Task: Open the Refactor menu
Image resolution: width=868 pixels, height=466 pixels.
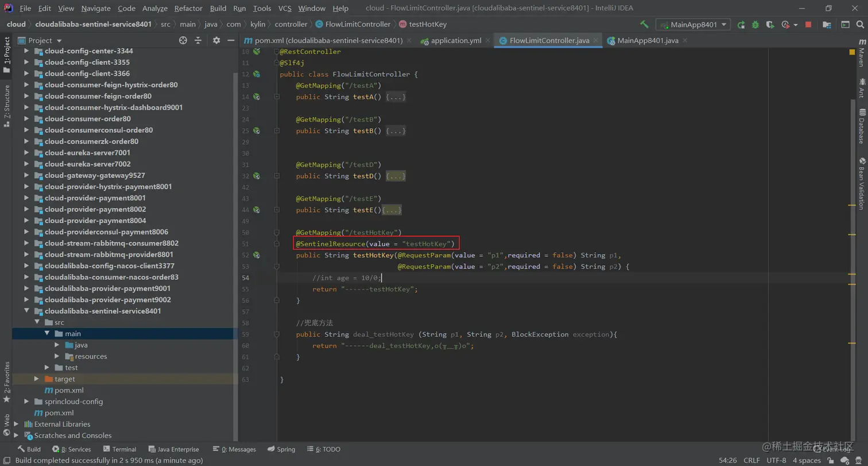Action: tap(188, 9)
